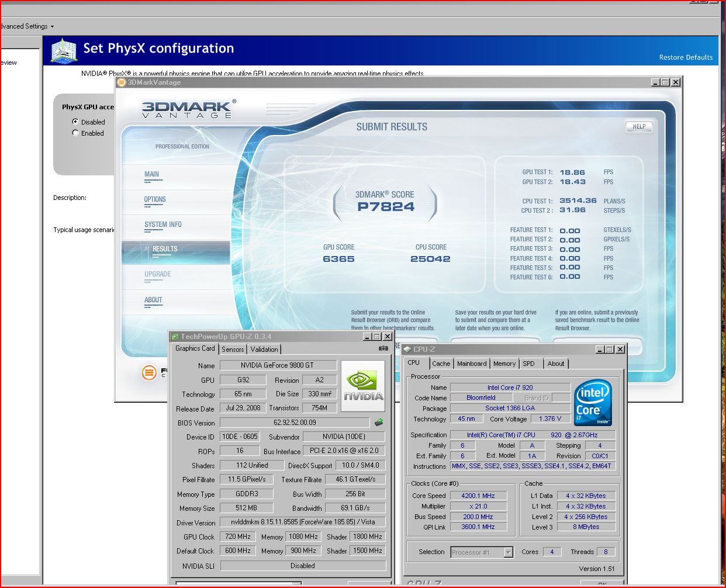Click the GPU score value 6365

[339, 258]
